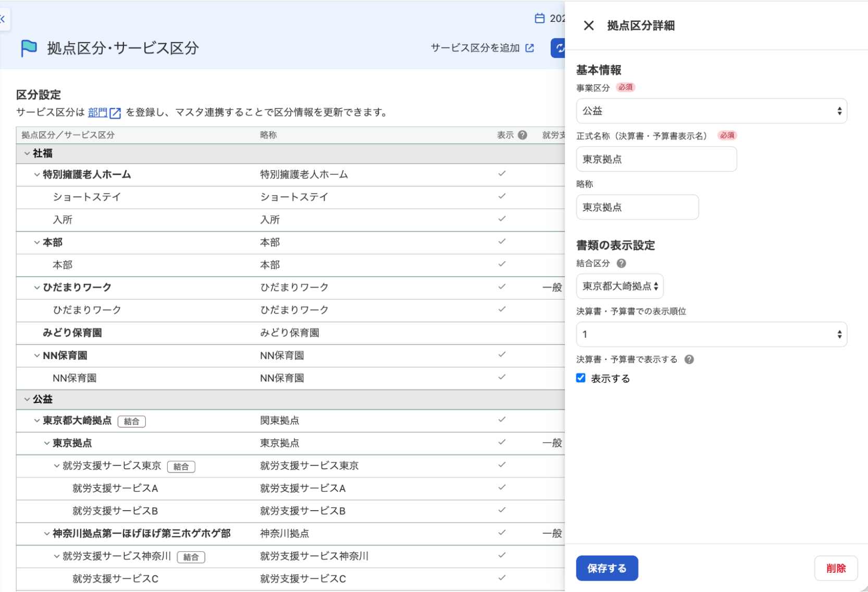868x592 pixels.
Task: Collapse the 公益 group
Action: tap(27, 399)
